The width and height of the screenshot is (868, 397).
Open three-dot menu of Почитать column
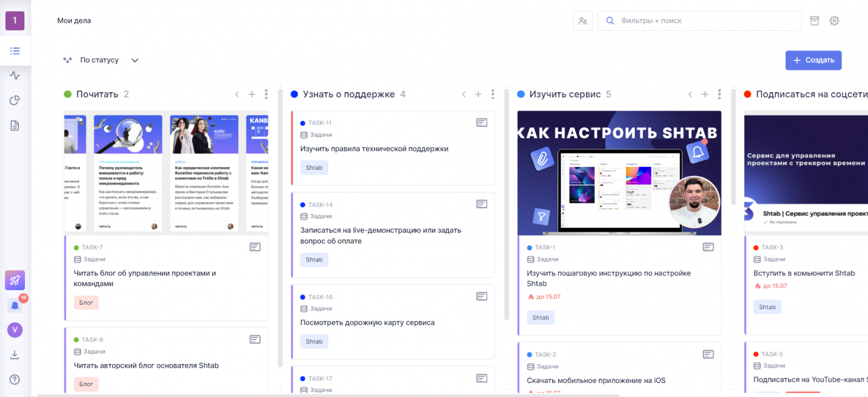click(266, 94)
